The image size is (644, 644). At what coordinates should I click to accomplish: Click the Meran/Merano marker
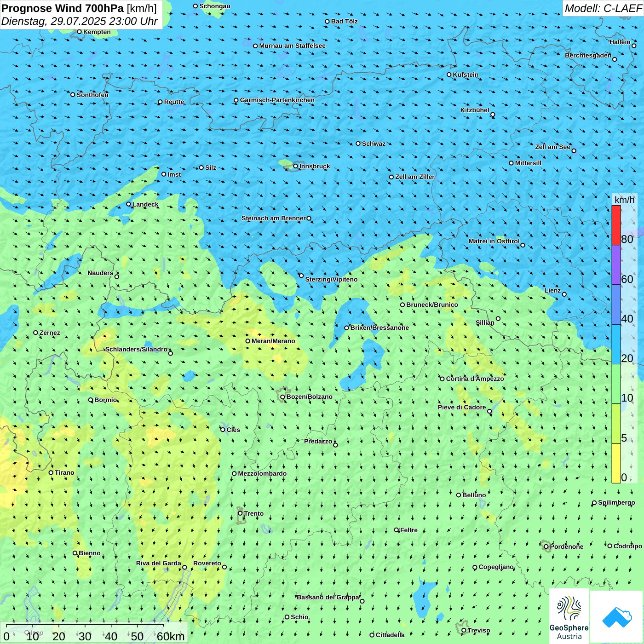(x=248, y=341)
